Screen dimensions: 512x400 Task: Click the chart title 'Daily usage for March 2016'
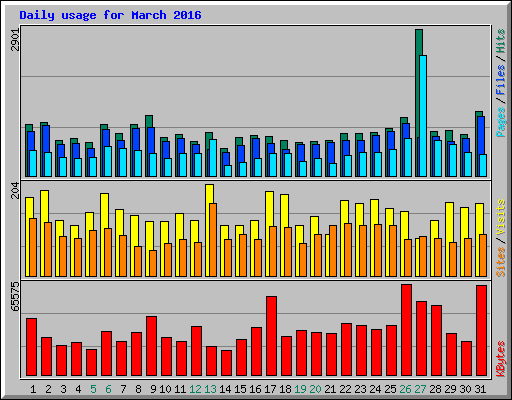pos(110,15)
